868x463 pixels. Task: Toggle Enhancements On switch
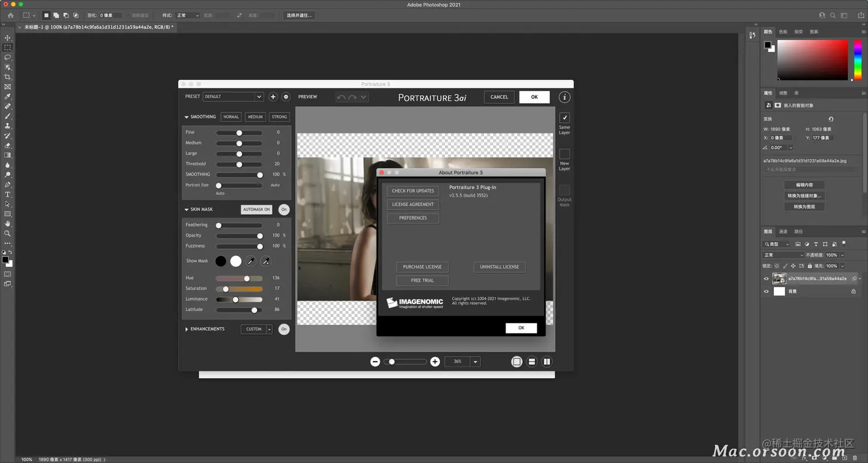pyautogui.click(x=284, y=329)
